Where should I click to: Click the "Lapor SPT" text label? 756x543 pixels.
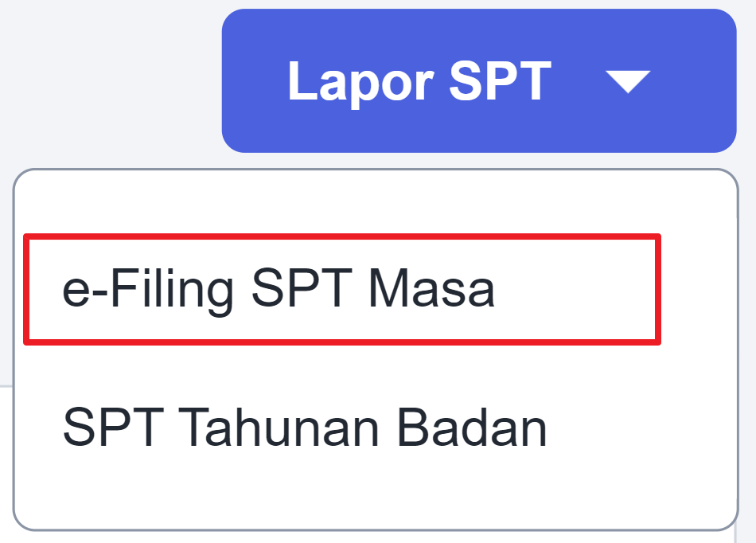point(419,80)
